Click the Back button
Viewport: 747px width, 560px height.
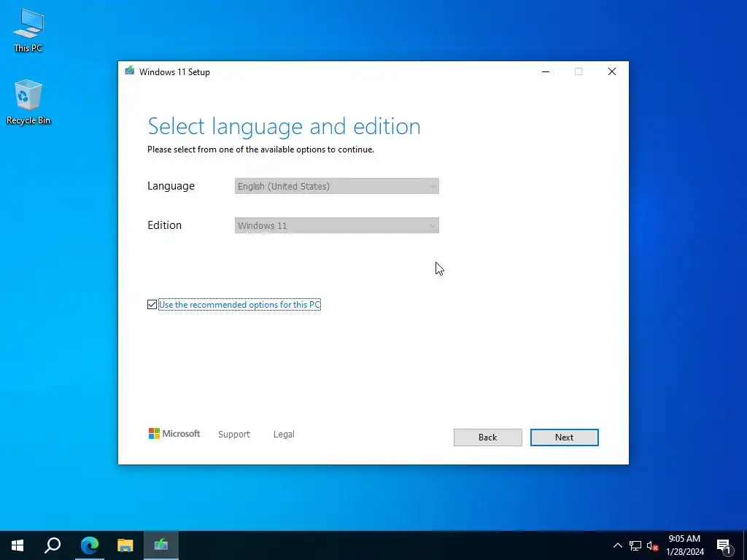pos(487,437)
